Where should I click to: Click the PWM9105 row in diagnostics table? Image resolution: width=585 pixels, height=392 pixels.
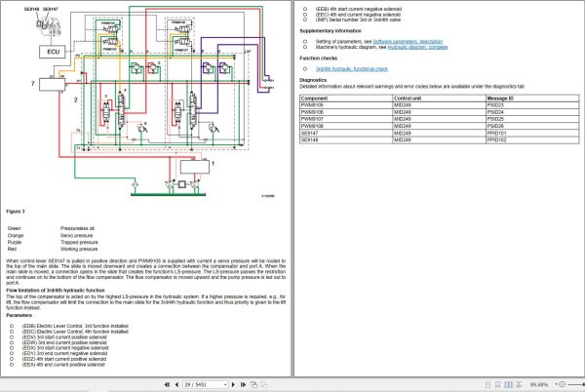(x=440, y=105)
